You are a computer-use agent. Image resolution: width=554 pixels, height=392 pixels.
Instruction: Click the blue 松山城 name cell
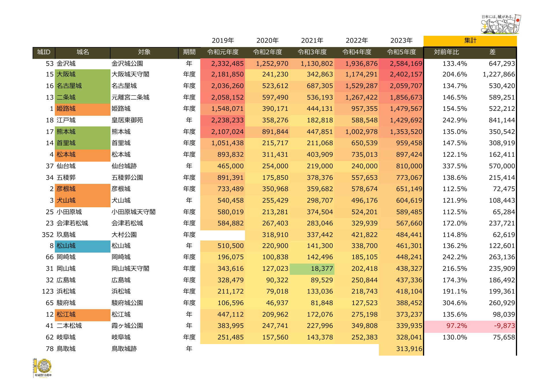(83, 246)
